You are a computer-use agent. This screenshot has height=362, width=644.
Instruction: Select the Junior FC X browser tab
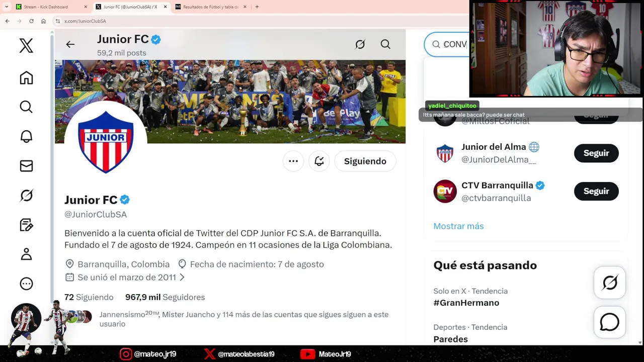point(130,7)
